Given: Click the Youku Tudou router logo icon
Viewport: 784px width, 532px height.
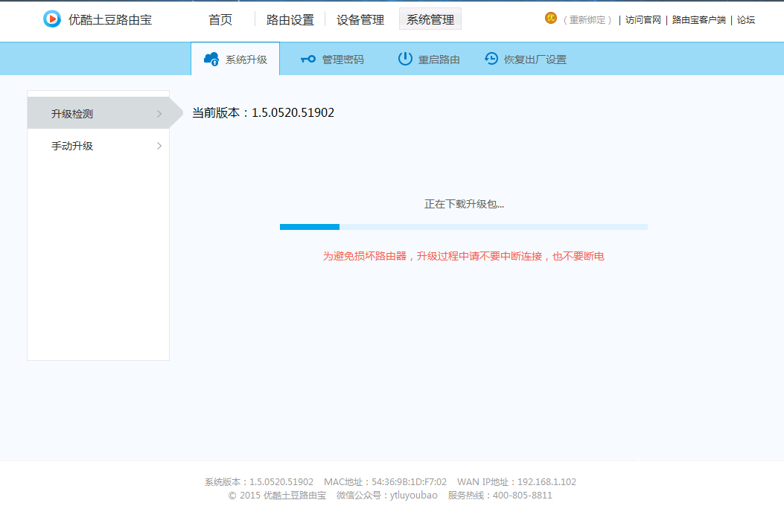Looking at the screenshot, I should (52, 19).
